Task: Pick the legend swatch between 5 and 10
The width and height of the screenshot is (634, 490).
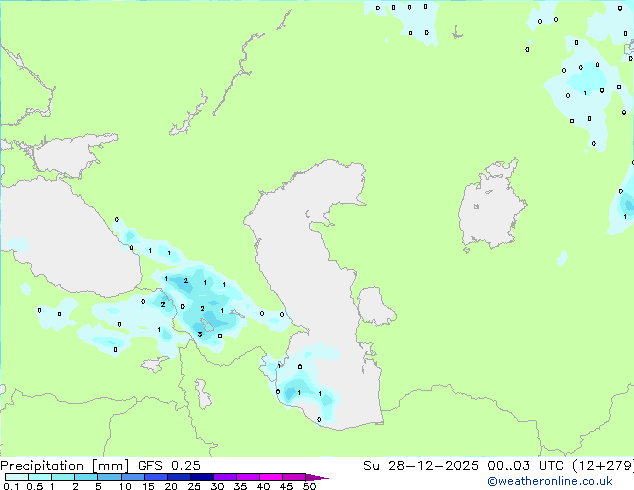Action: 109,477
